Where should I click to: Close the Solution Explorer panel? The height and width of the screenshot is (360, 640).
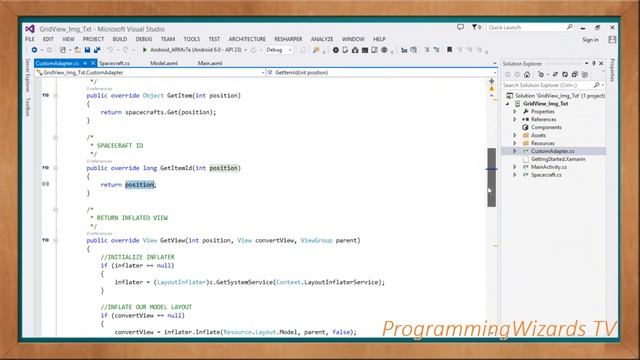pyautogui.click(x=601, y=63)
